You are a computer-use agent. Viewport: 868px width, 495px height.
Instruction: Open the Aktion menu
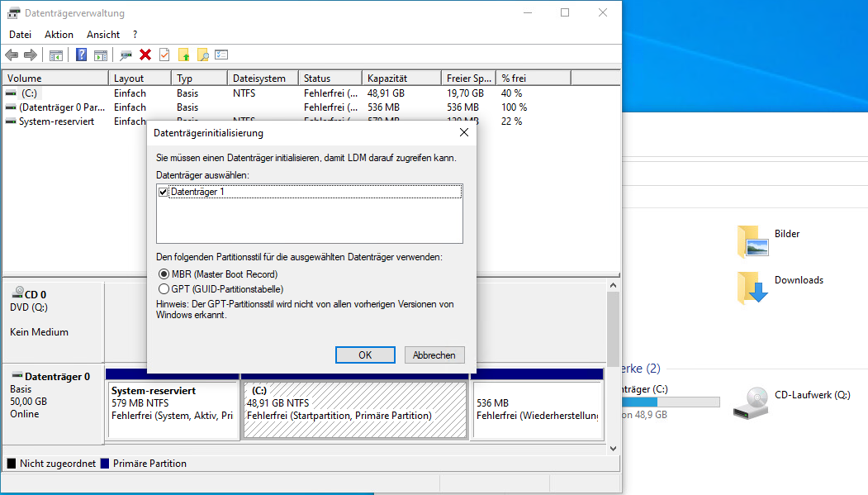coord(58,34)
